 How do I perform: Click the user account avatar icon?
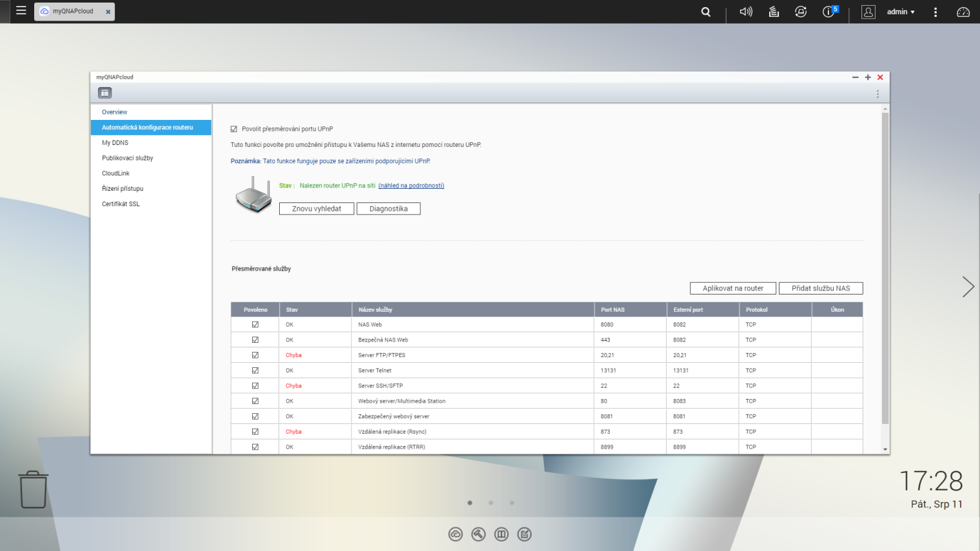pyautogui.click(x=868, y=12)
